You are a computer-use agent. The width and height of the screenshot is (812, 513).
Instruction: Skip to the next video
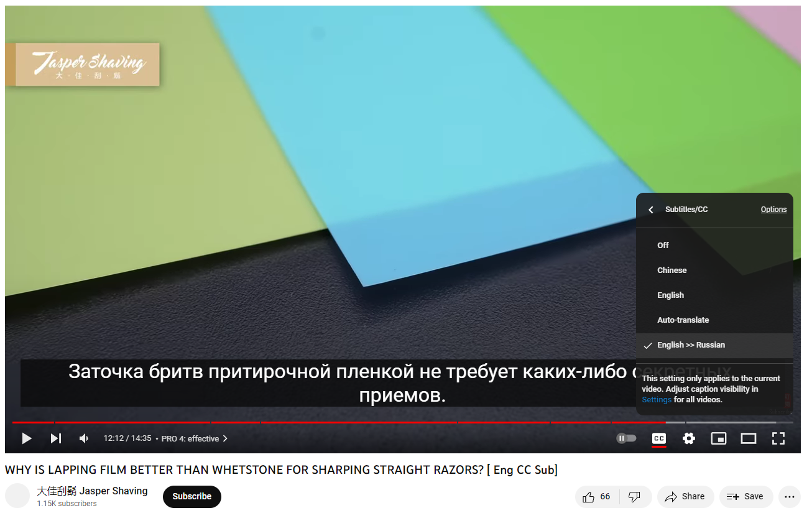56,438
